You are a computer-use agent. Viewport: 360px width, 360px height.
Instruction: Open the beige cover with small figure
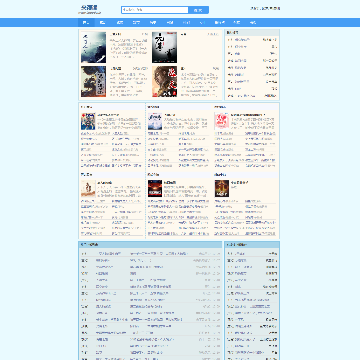tap(88, 189)
